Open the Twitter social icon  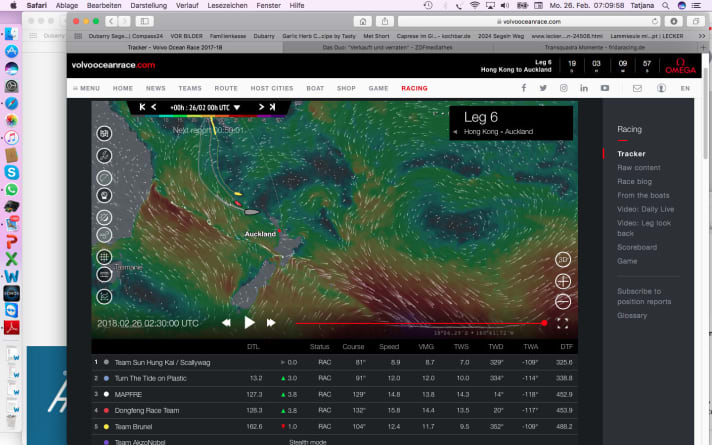543,88
